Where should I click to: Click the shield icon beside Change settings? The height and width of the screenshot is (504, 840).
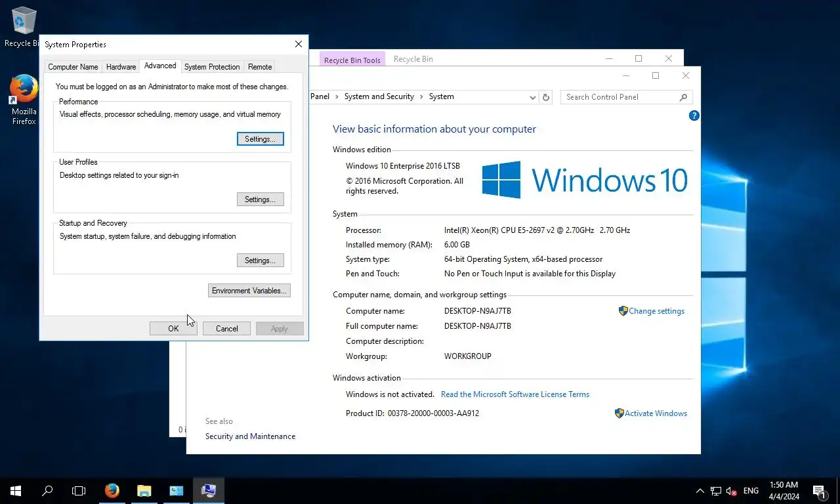click(x=623, y=311)
